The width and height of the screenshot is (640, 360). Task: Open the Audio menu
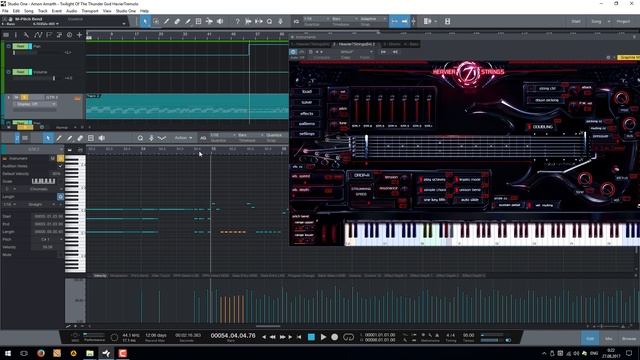[x=71, y=11]
